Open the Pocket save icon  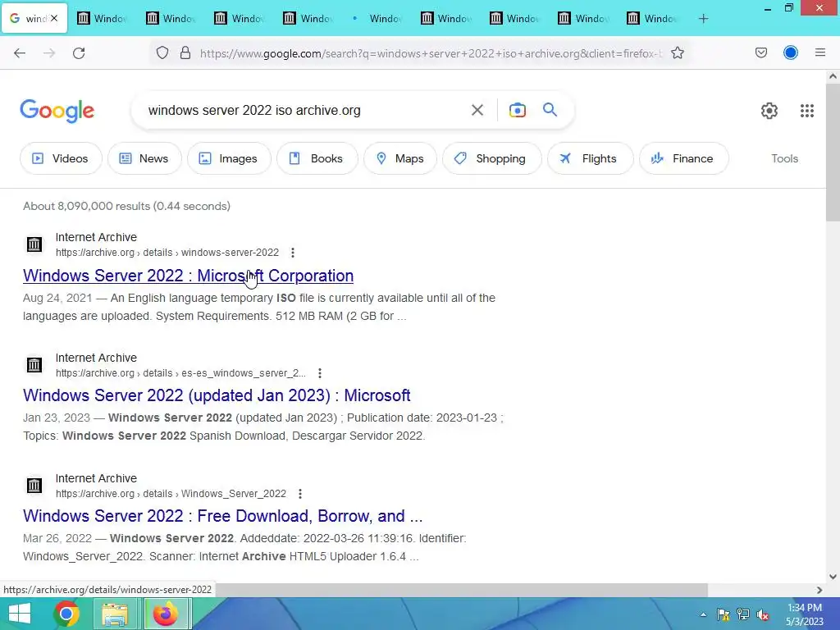[x=761, y=53]
